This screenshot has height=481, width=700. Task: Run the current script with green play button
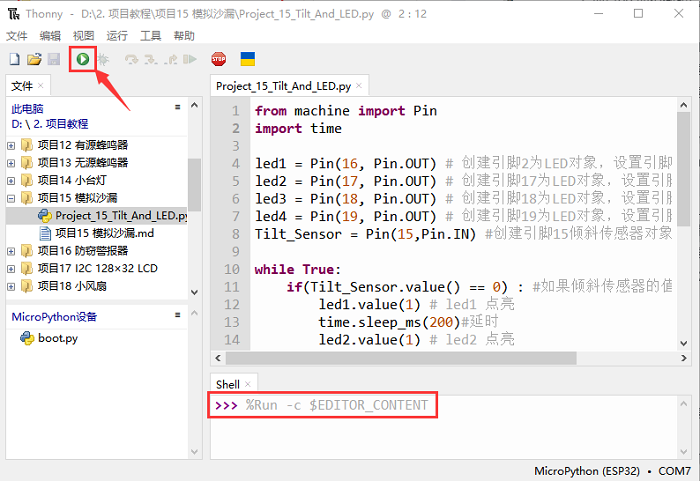point(82,60)
